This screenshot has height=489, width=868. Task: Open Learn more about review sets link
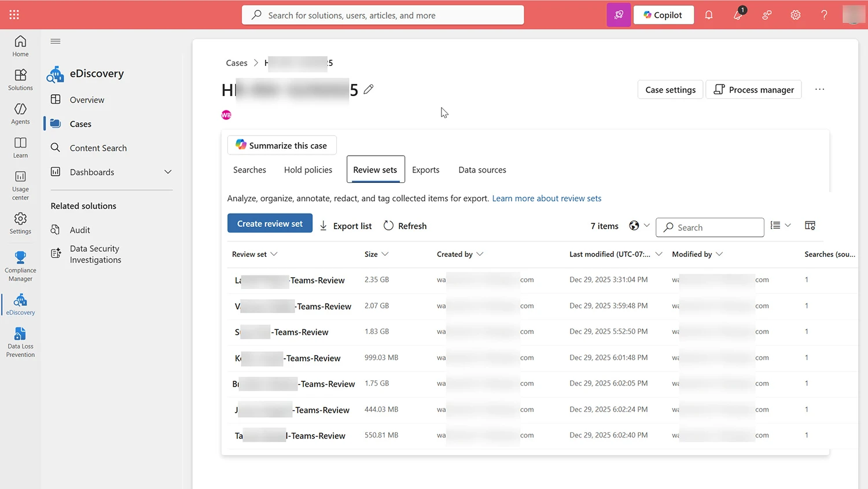tap(546, 198)
